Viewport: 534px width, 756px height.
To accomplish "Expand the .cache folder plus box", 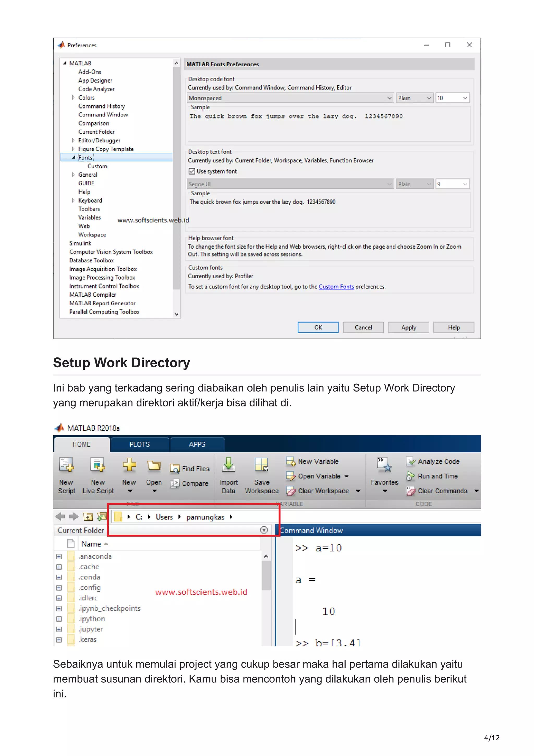I will (59, 567).
